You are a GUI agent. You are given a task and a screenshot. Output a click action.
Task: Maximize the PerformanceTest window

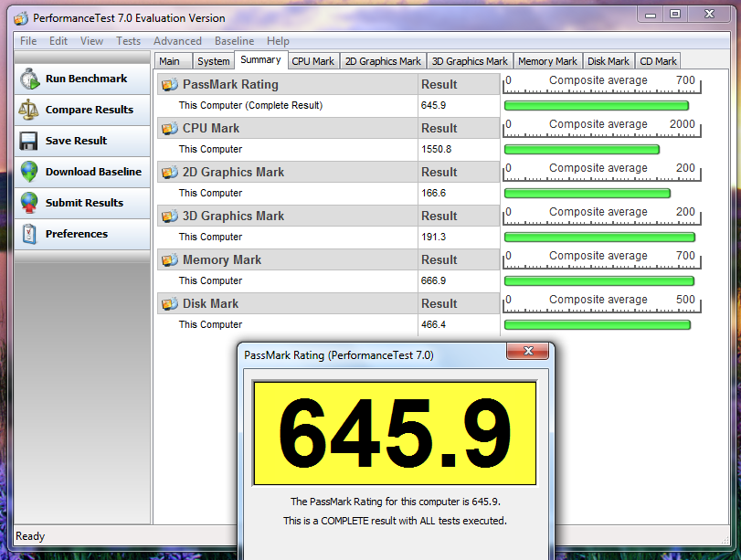[x=675, y=15]
